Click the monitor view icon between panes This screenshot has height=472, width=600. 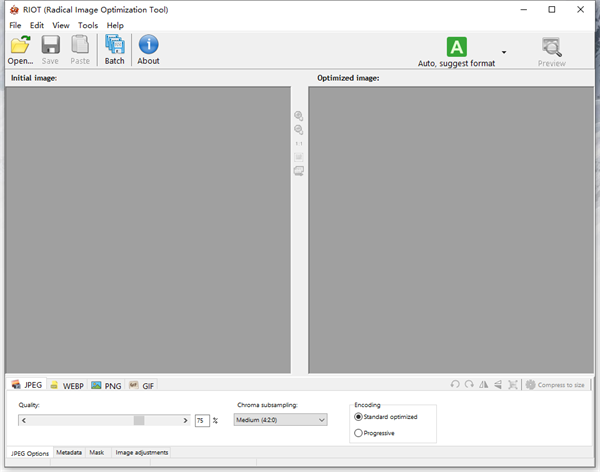[x=298, y=171]
